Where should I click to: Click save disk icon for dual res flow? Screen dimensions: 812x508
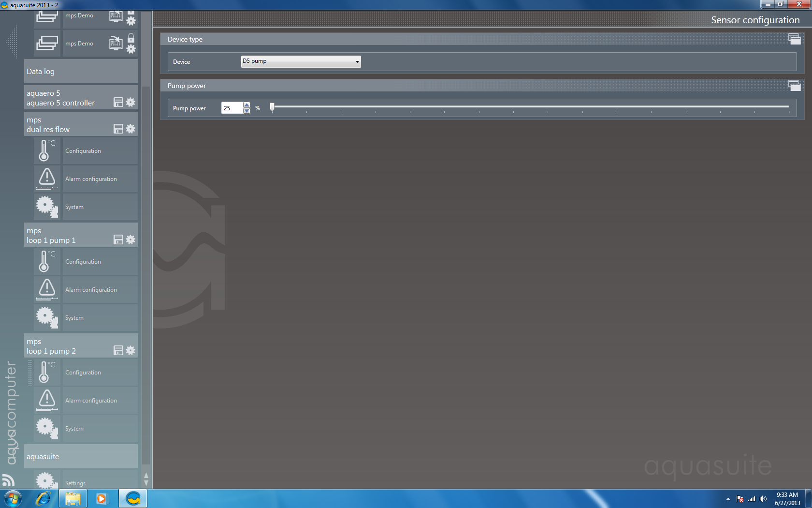tap(118, 129)
